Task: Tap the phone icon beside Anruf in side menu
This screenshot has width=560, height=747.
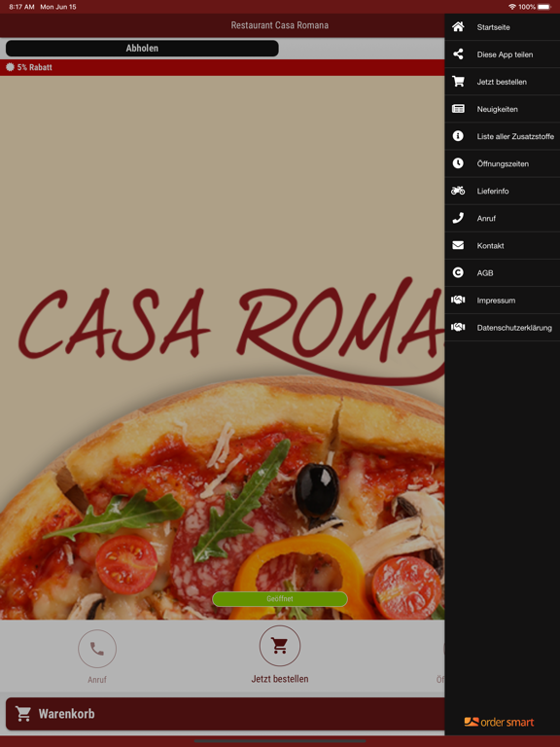Action: pos(458,218)
